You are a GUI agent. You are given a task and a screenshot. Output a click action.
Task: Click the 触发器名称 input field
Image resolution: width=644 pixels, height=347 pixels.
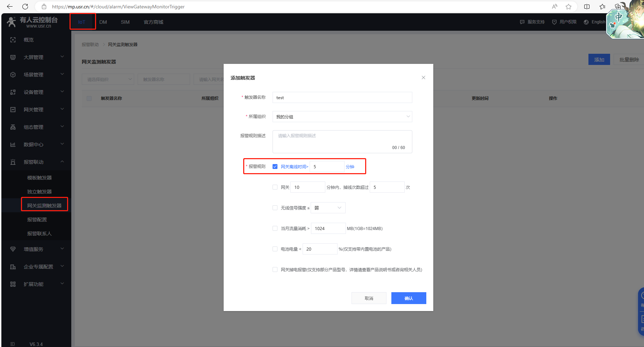[342, 98]
